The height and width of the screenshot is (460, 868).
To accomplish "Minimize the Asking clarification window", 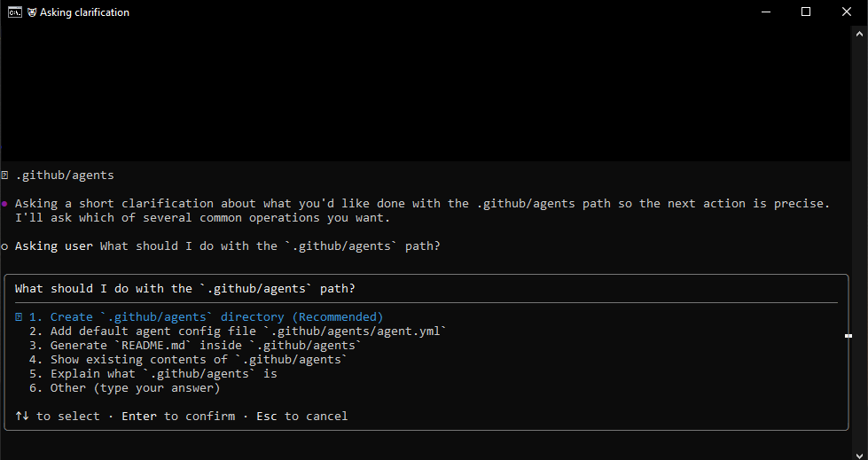I will [765, 12].
